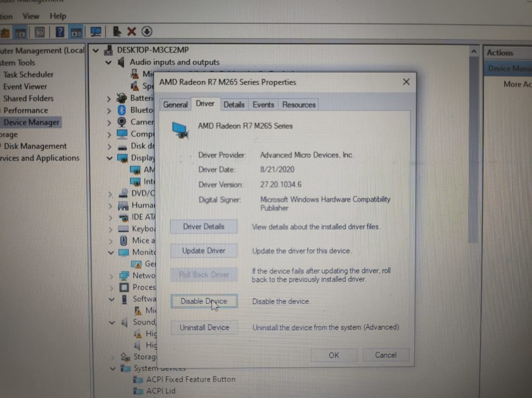
Task: Click the grayed Roll Back Driver button
Action: pos(204,274)
